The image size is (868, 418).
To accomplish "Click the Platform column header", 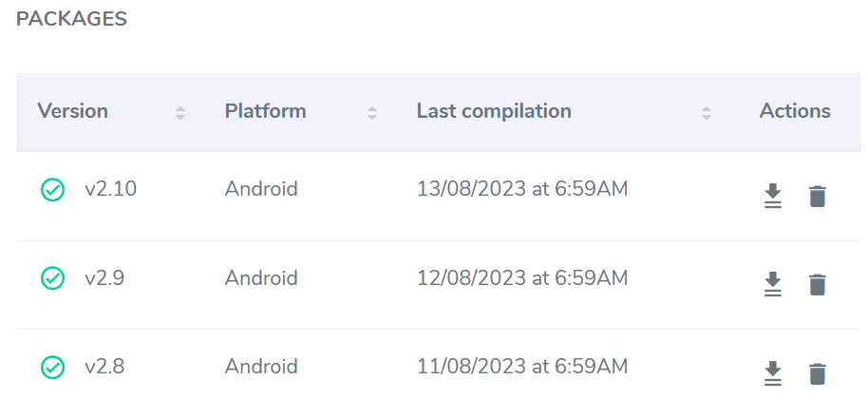I will pyautogui.click(x=265, y=111).
